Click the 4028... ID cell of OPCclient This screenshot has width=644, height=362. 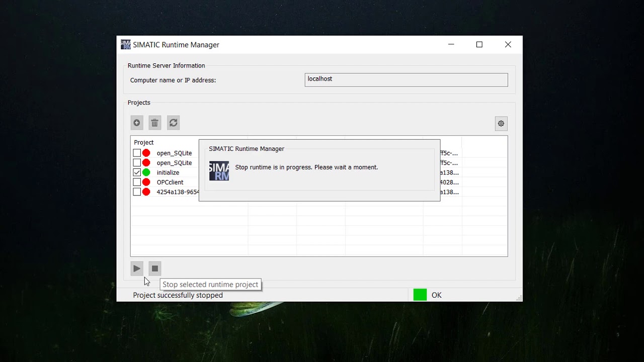[449, 182]
